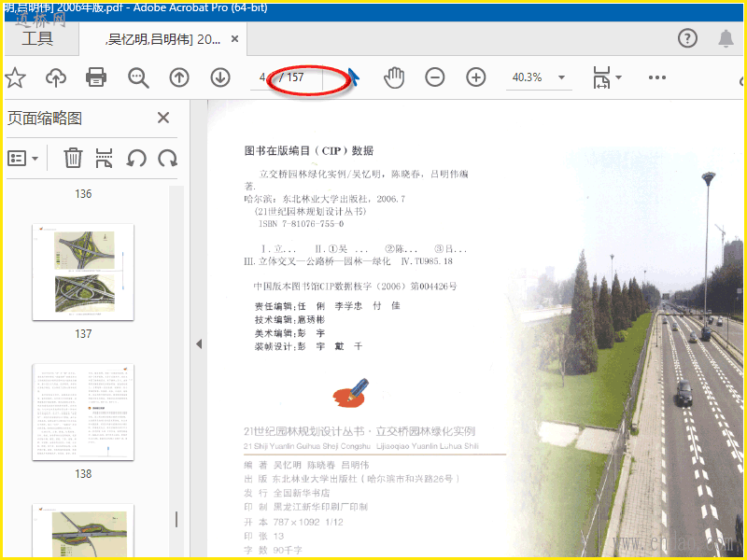Rotate page counterclockwise
The image size is (747, 560).
136,158
